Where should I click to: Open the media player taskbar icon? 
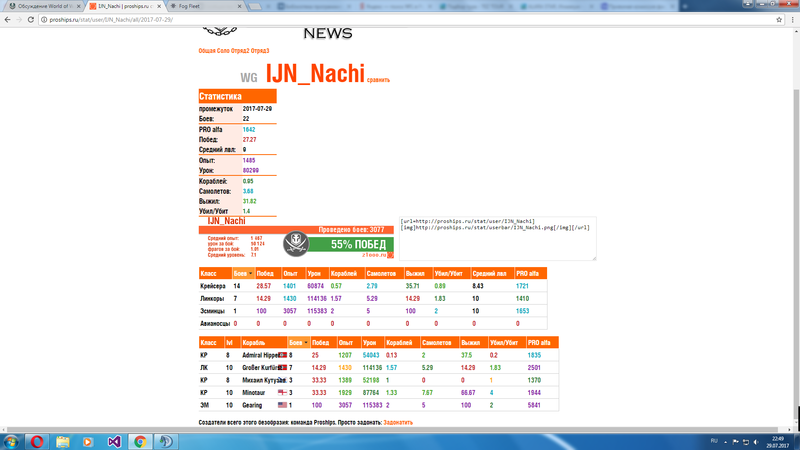[x=88, y=442]
